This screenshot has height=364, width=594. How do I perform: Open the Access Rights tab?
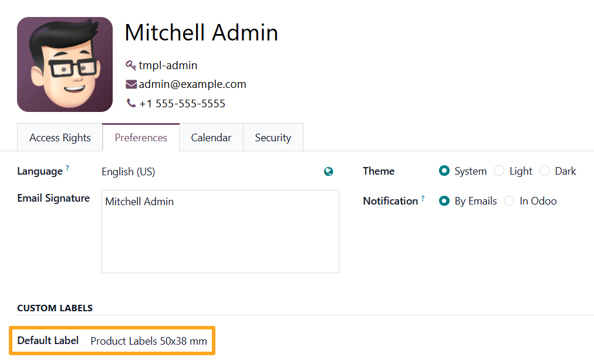point(60,138)
